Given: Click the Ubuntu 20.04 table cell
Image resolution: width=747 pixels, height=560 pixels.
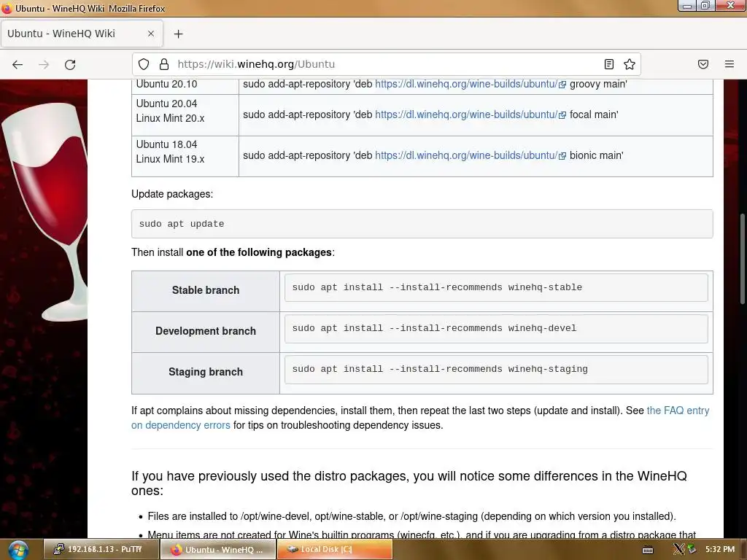Looking at the screenshot, I should pyautogui.click(x=185, y=114).
